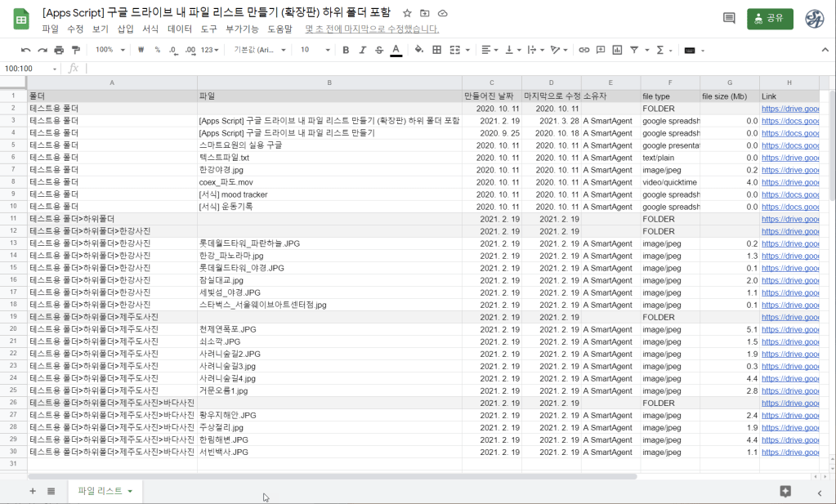The width and height of the screenshot is (836, 504).
Task: Expand the font size 10 dropdown
Action: click(x=315, y=50)
